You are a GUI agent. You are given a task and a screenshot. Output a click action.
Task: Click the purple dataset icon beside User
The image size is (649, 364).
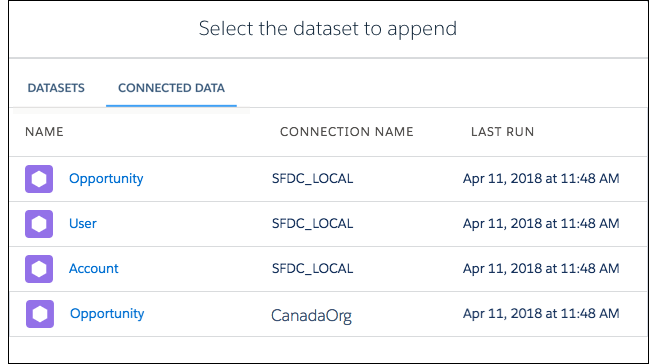39,224
